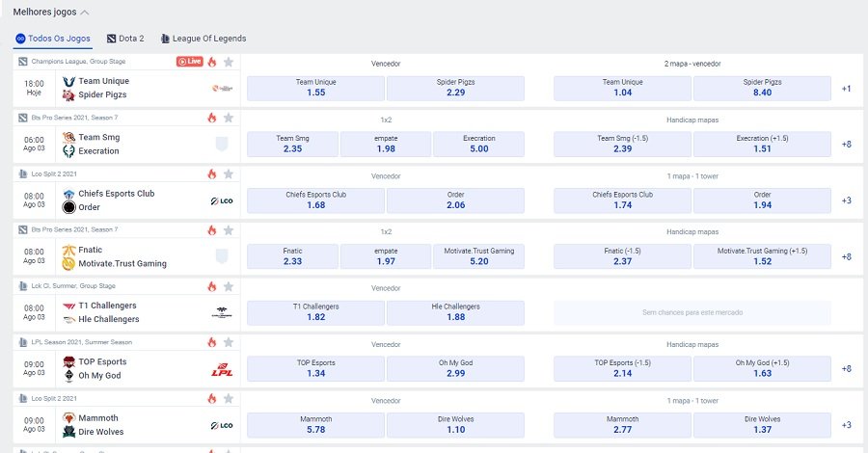Click the TOP Esports team logo

tap(68, 361)
